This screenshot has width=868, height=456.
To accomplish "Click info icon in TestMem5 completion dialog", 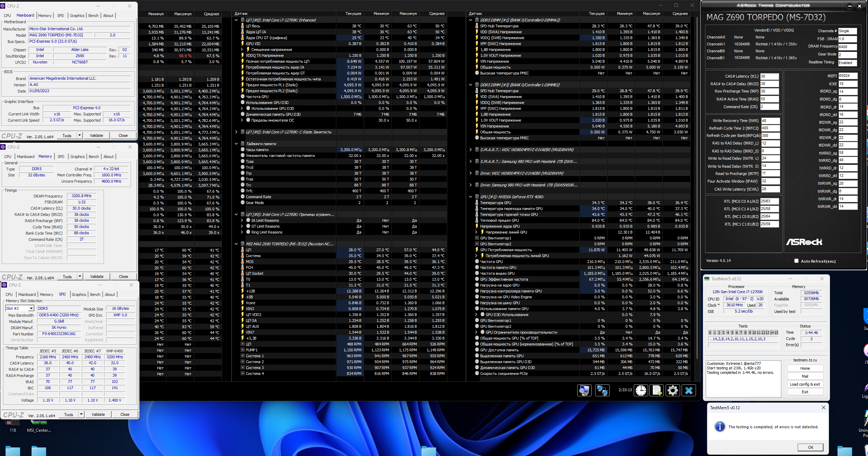I will point(720,427).
